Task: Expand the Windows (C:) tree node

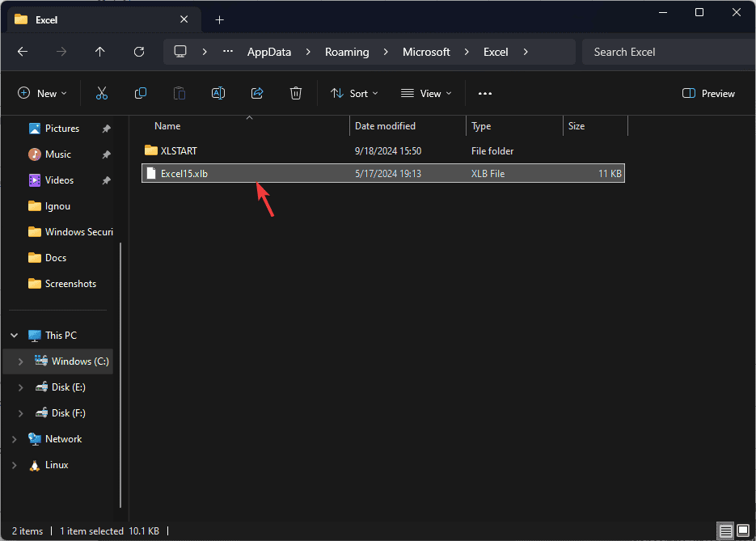Action: [x=20, y=361]
